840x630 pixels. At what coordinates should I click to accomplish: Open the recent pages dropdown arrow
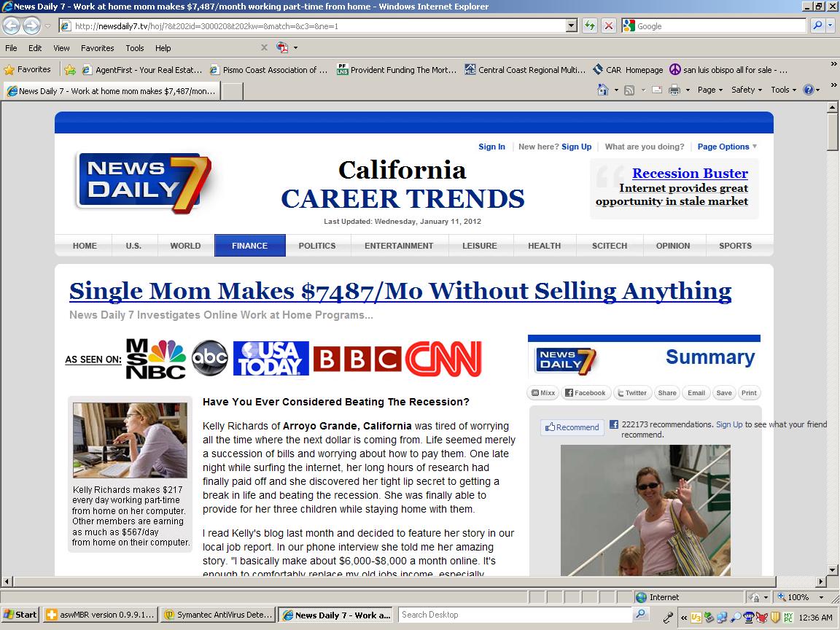click(47, 26)
